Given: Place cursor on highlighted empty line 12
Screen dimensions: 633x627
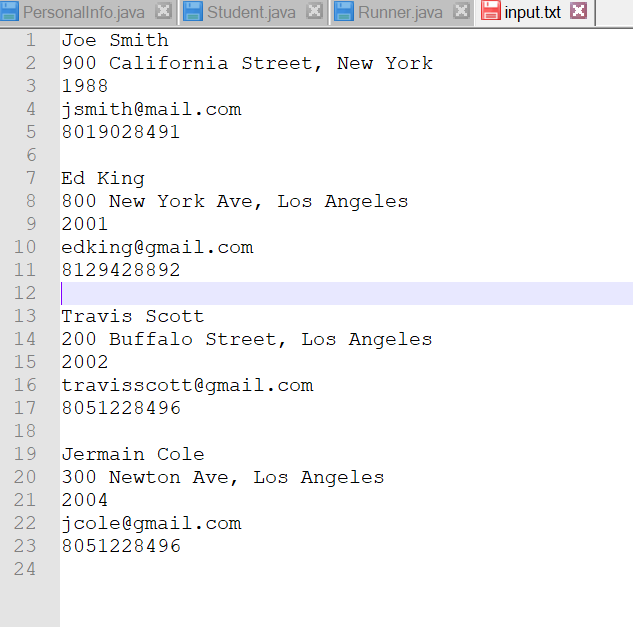Looking at the screenshot, I should [x=347, y=294].
